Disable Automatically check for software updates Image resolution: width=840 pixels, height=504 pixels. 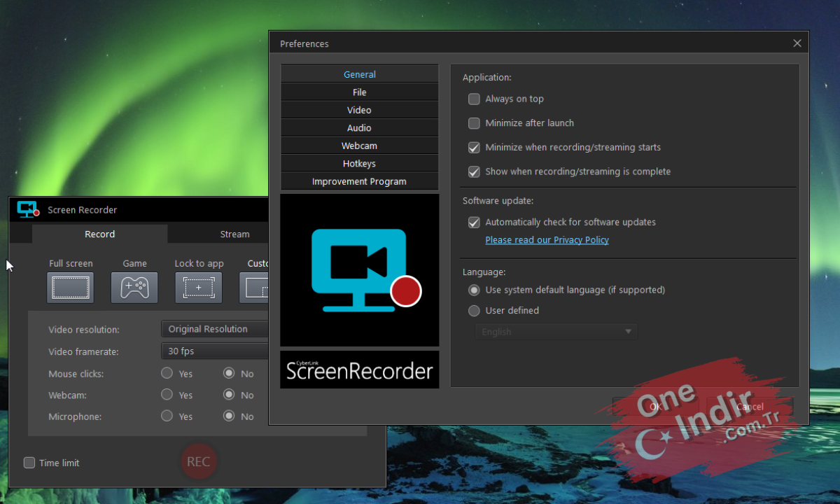pyautogui.click(x=474, y=222)
